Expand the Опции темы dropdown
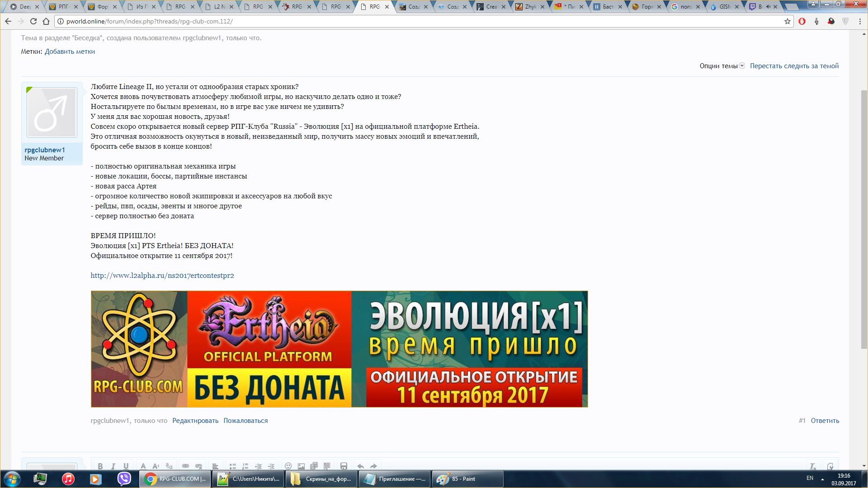Screen dimensions: 868x488 [x=722, y=66]
